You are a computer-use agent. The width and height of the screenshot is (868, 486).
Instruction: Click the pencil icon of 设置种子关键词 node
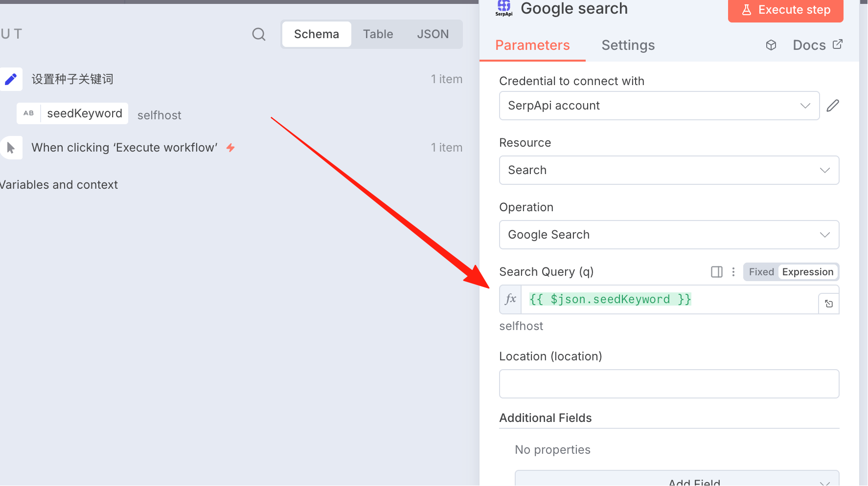point(11,79)
